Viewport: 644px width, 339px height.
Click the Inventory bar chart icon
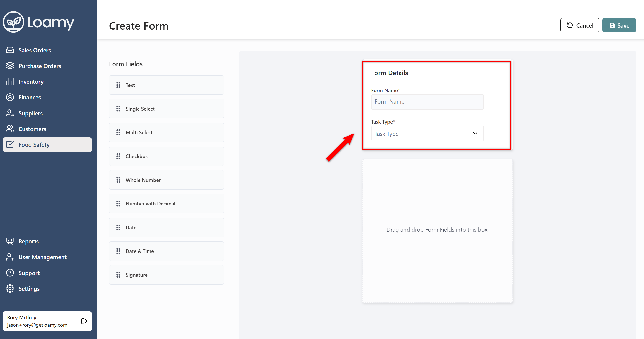pyautogui.click(x=10, y=82)
